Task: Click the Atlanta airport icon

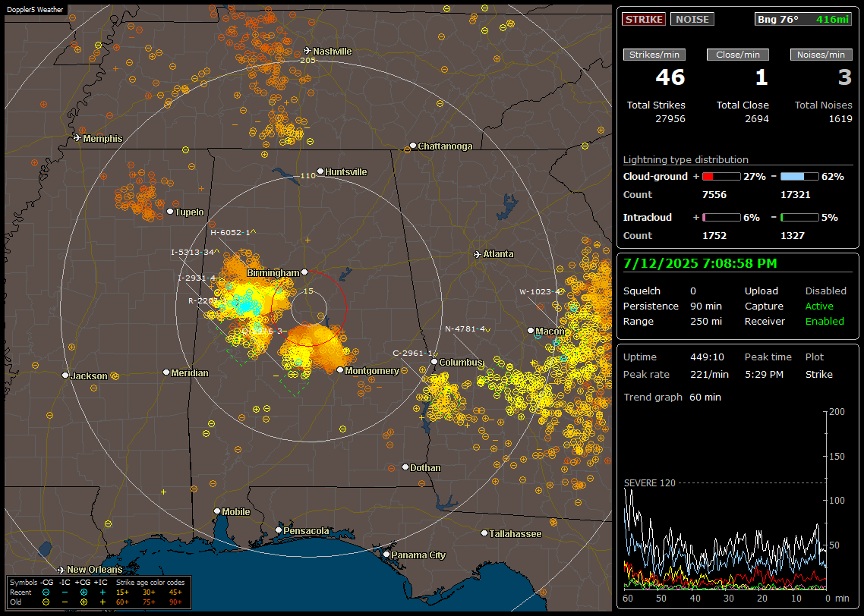Action: coord(478,254)
